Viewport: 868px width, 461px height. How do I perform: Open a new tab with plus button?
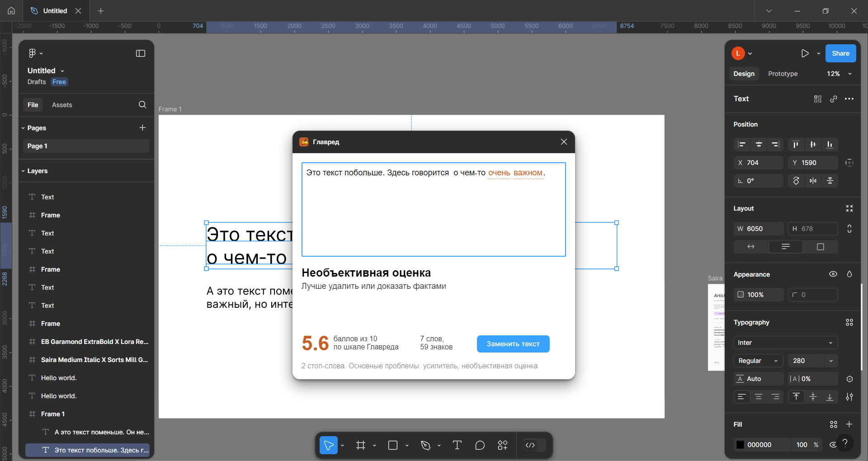[101, 11]
